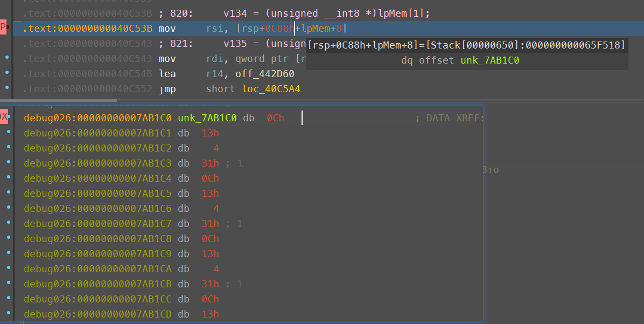Click 'dq offset' text in tooltip

[427, 60]
